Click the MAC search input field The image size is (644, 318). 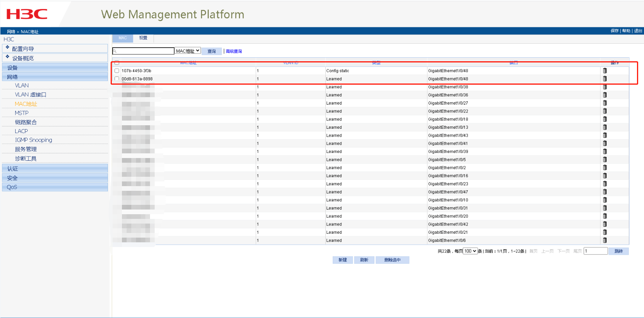click(144, 51)
